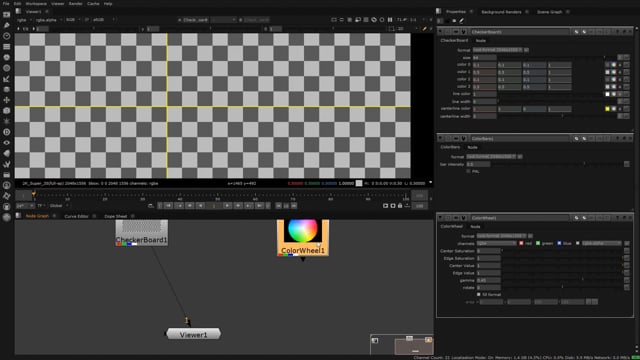Switch to the Dope Sheet tab
640x360 pixels.
[x=116, y=216]
